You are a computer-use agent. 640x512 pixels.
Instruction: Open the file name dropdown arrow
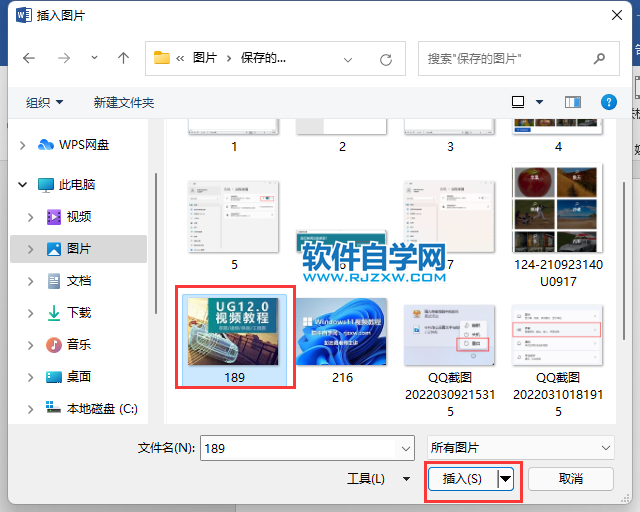pos(406,448)
